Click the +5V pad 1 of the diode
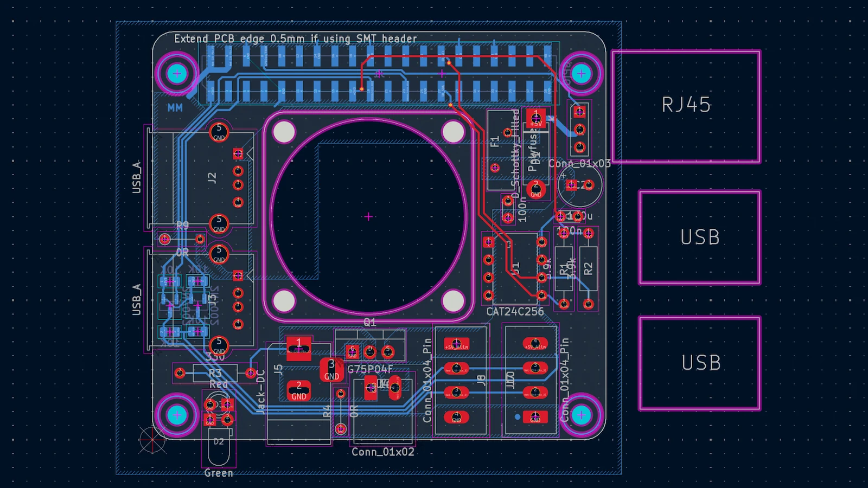Screen dimensions: 868x488 536,118
